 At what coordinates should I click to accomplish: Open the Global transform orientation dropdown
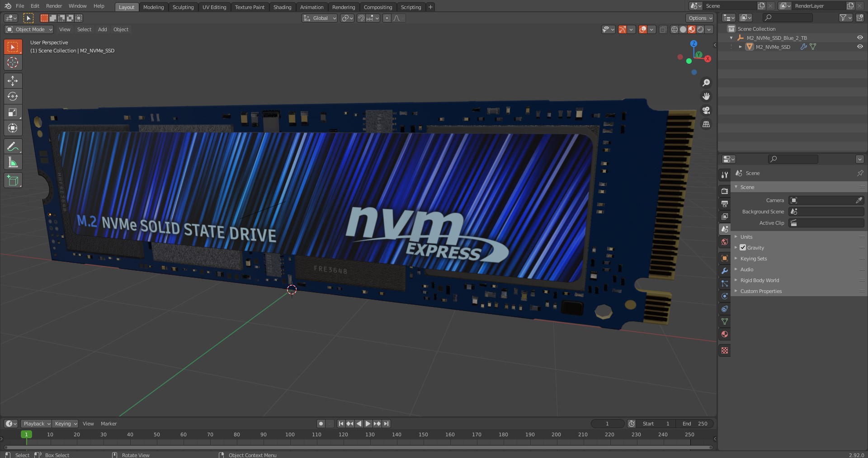[x=320, y=18]
